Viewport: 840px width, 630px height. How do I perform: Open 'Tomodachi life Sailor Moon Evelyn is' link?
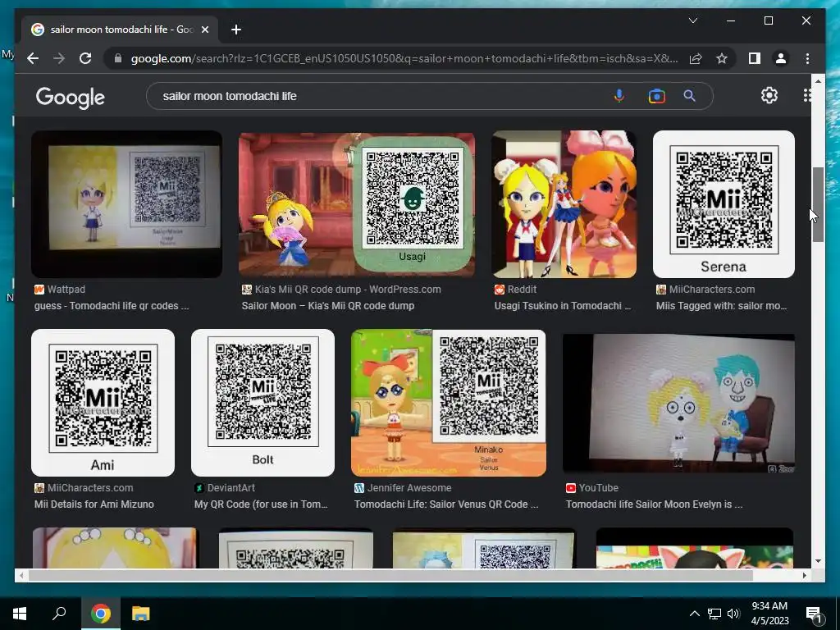654,504
